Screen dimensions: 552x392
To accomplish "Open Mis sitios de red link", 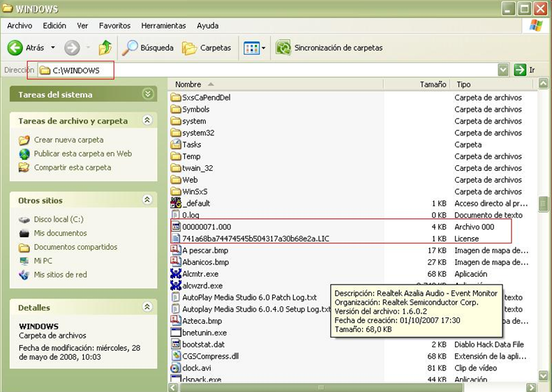I will 60,275.
